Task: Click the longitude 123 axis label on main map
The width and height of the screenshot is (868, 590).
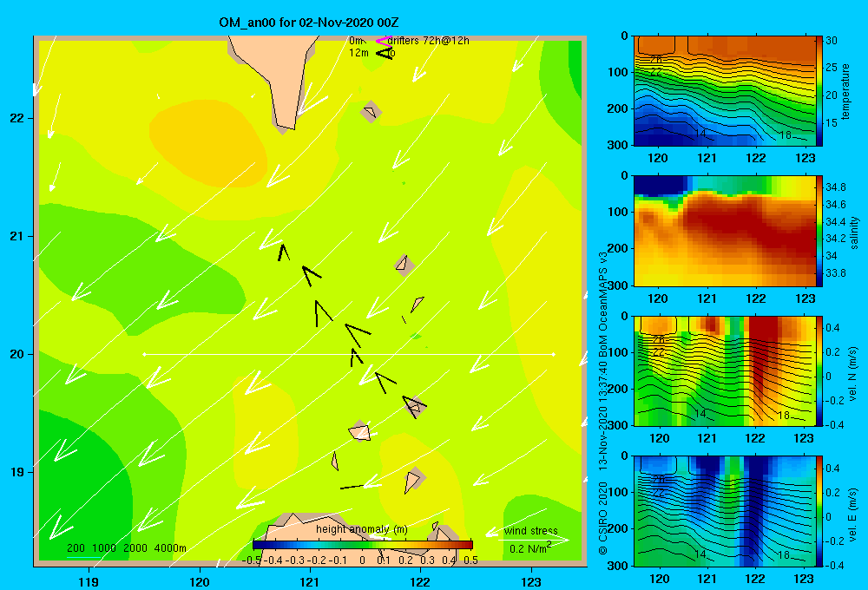Action: pyautogui.click(x=531, y=581)
